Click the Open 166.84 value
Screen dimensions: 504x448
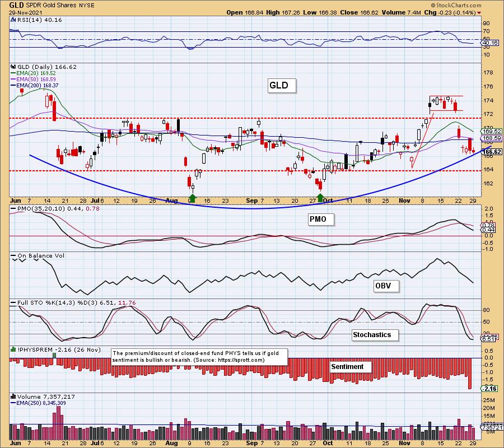pyautogui.click(x=245, y=12)
